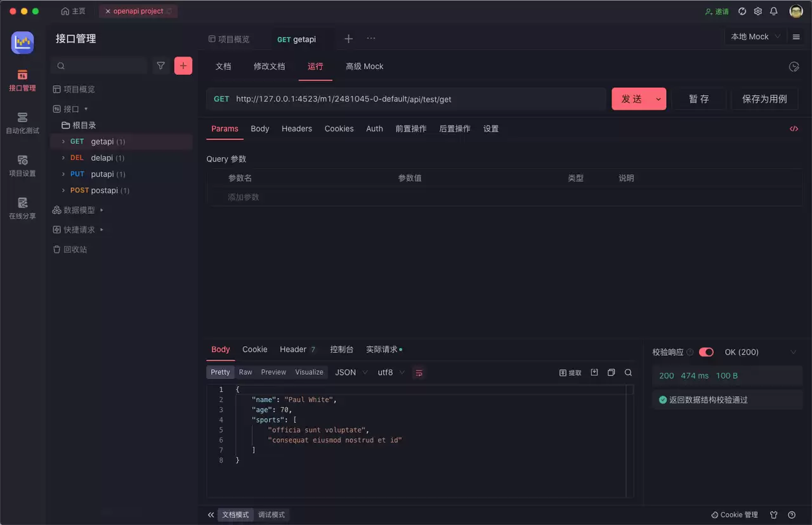Screen dimensions: 812x525
Task: Click the response search magnifier icon
Action: click(x=628, y=373)
